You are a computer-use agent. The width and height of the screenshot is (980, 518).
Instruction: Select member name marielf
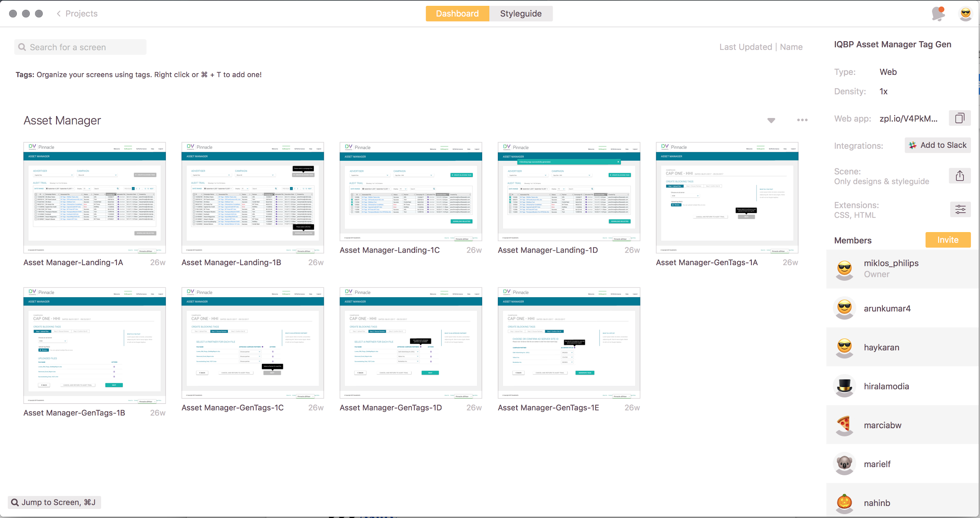[x=877, y=464]
